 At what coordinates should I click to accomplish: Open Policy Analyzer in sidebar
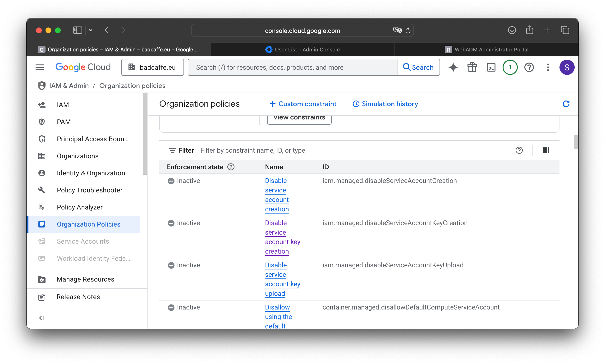tap(83, 207)
